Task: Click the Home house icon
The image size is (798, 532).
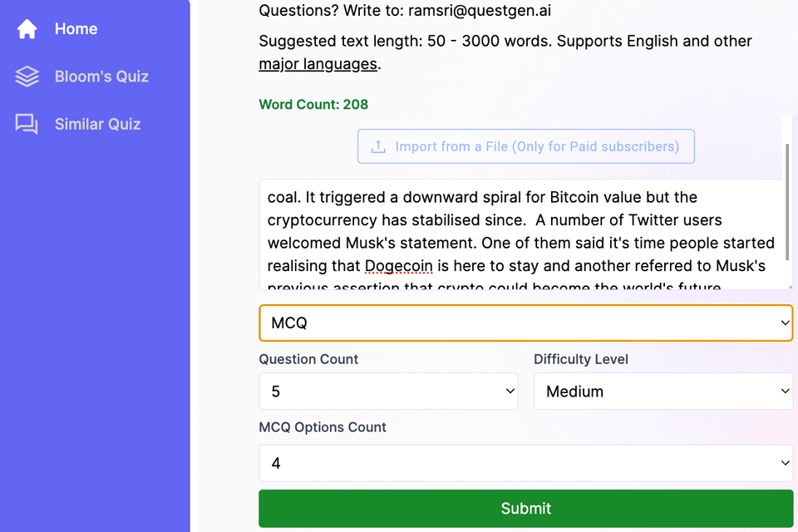Action: point(27,29)
